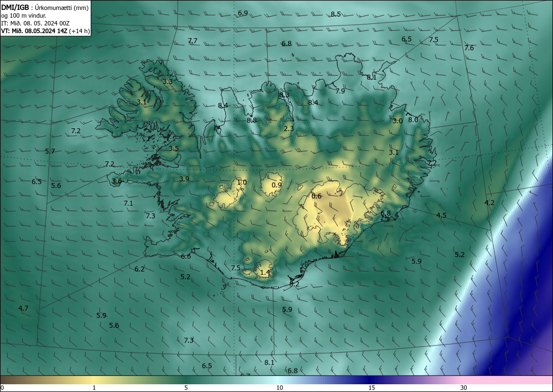Click the "(+14 h)" forecast offset
This screenshot has width=553, height=392.
coord(79,31)
